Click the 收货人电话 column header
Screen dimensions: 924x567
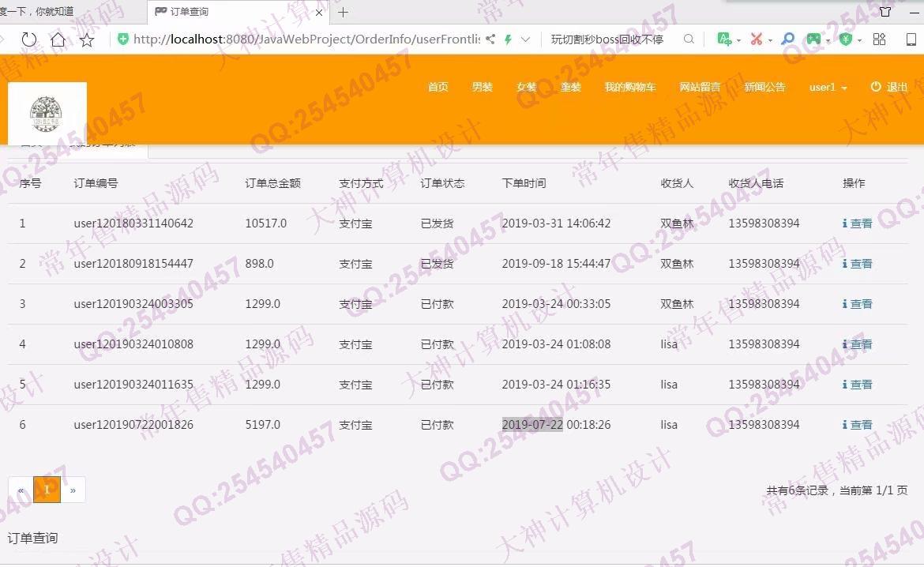coord(756,183)
